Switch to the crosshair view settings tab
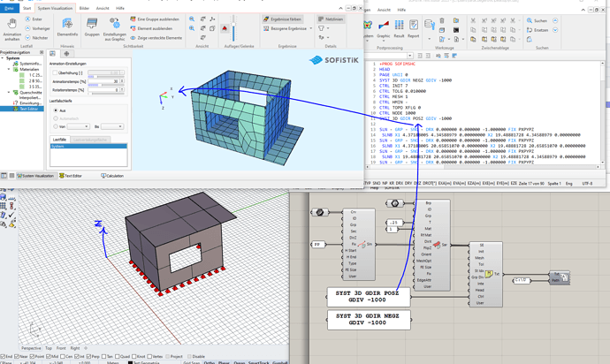Viewport: 610px width, 364px height. (66, 54)
